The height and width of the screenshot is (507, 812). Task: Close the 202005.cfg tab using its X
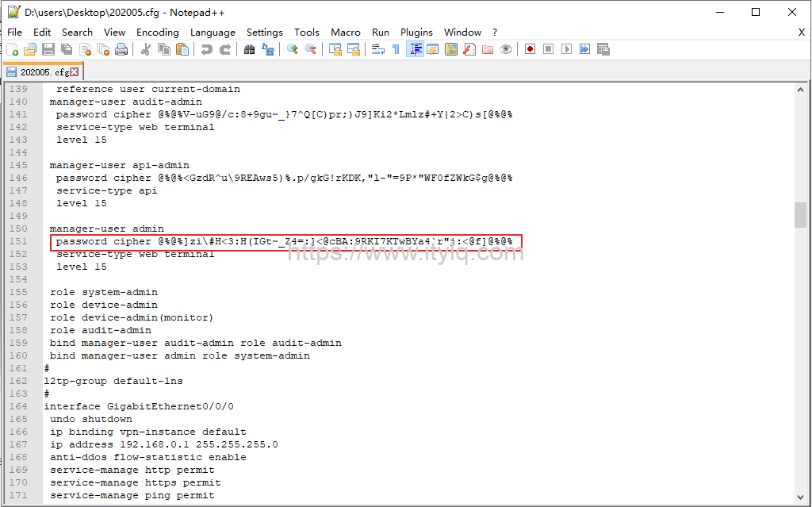[x=75, y=71]
